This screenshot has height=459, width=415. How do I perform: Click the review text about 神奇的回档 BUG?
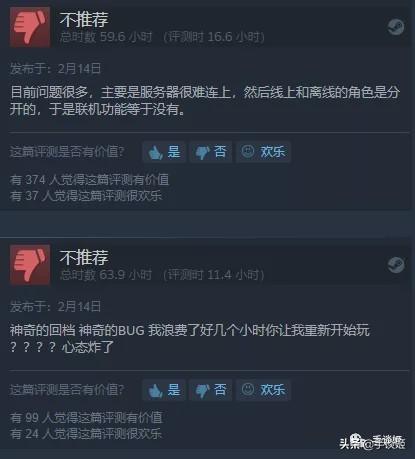(190, 339)
